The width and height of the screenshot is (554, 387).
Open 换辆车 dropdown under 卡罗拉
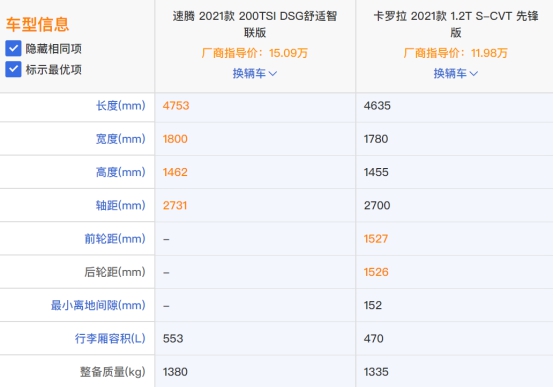tap(455, 74)
